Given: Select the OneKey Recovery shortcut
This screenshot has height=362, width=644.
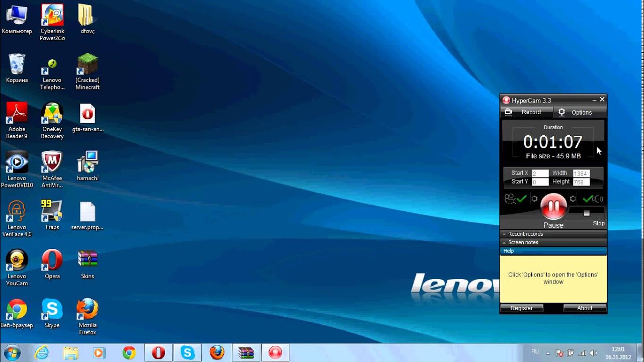Looking at the screenshot, I should pos(52,121).
